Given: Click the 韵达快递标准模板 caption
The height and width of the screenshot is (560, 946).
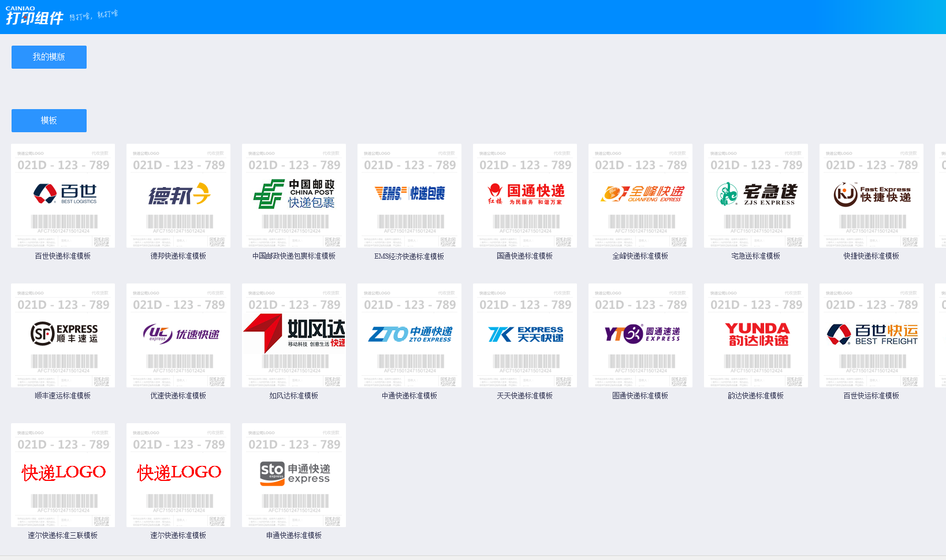Looking at the screenshot, I should click(756, 395).
